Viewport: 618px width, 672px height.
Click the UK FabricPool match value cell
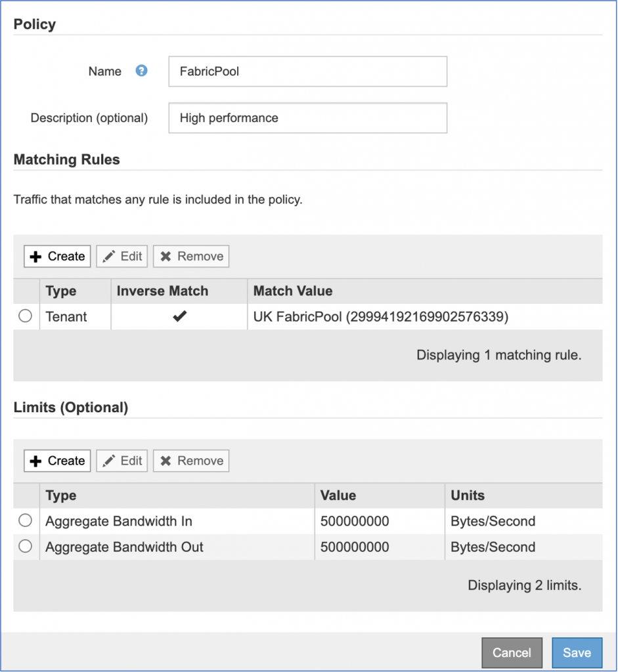pyautogui.click(x=381, y=316)
